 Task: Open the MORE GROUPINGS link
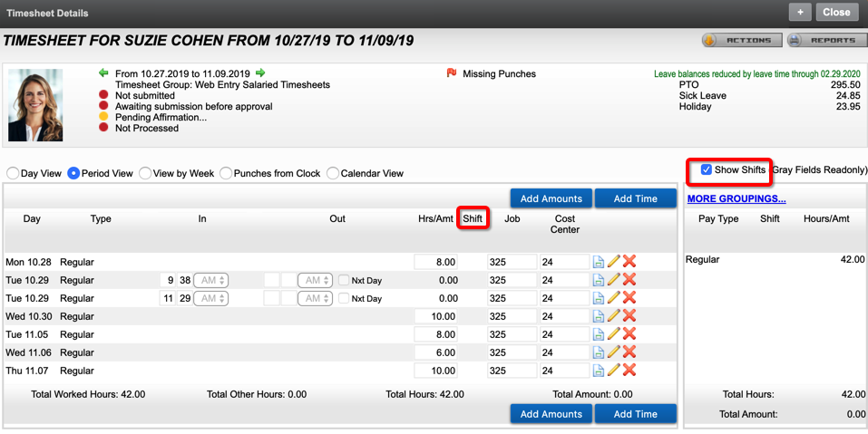pyautogui.click(x=736, y=198)
